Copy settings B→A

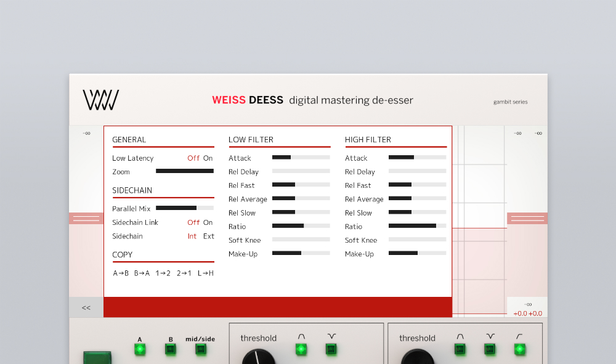pyautogui.click(x=142, y=273)
